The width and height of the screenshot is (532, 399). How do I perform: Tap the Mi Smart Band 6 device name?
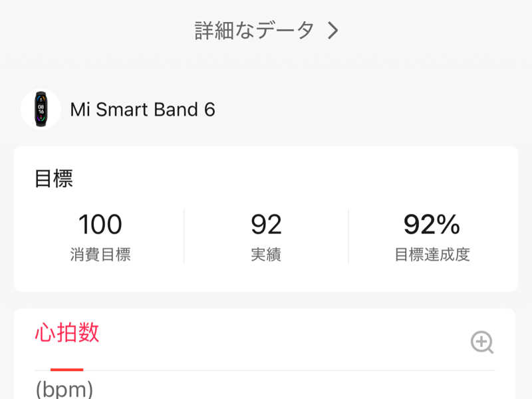pyautogui.click(x=142, y=109)
